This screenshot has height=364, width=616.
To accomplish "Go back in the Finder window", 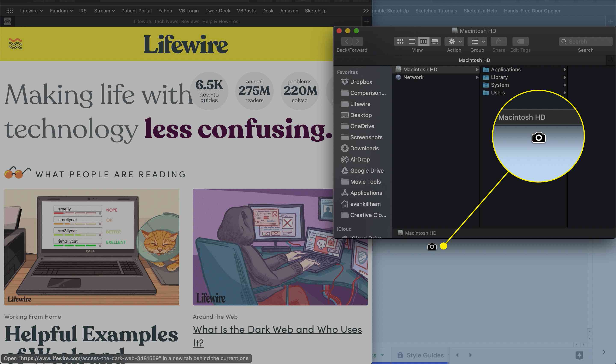I will tap(346, 41).
